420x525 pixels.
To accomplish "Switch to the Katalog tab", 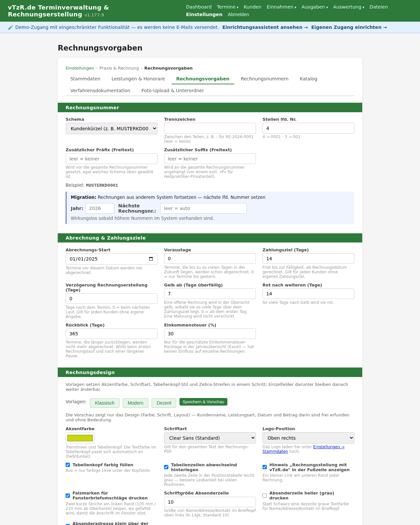I will click(308, 79).
